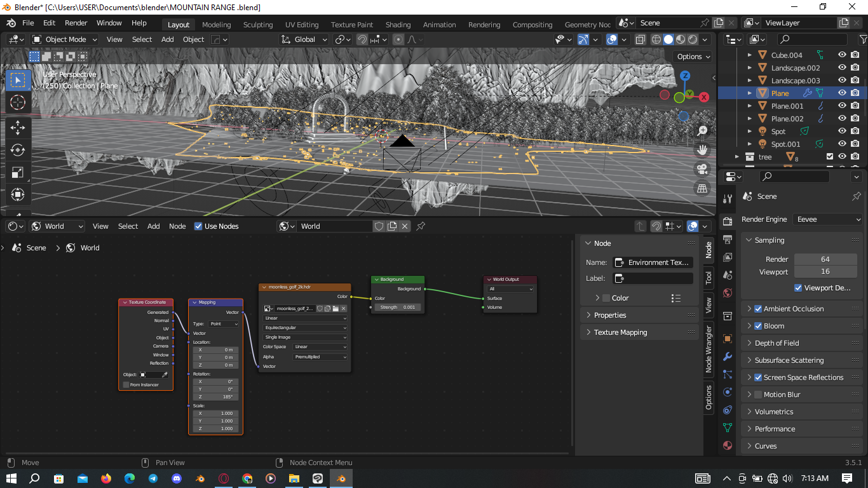
Task: Open File Explorer from the taskbar
Action: coord(294,478)
